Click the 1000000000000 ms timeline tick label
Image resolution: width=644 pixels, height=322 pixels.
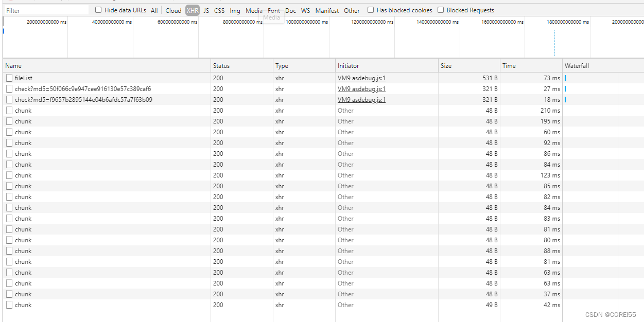coord(307,22)
